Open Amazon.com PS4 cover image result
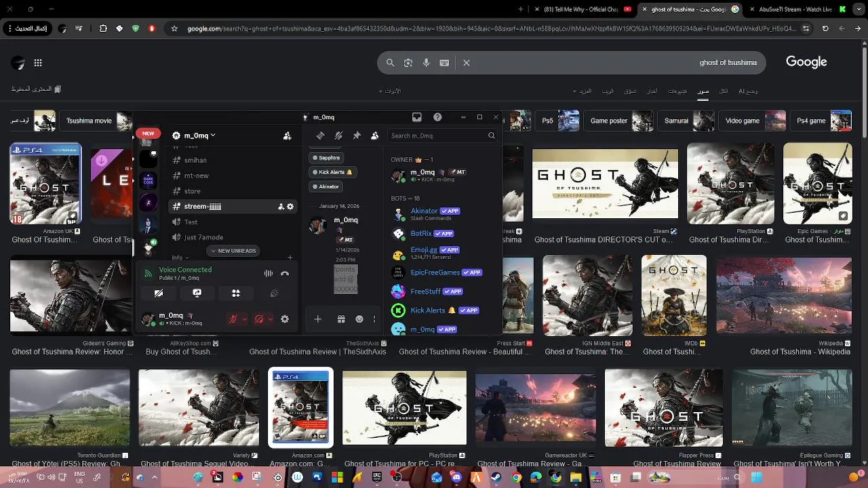Image resolution: width=868 pixels, height=488 pixels. 300,407
